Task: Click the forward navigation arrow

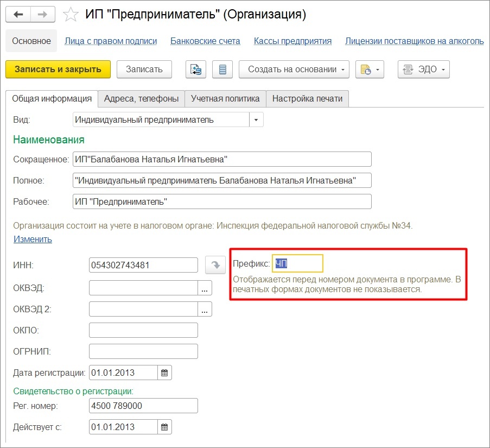Action: (x=43, y=14)
